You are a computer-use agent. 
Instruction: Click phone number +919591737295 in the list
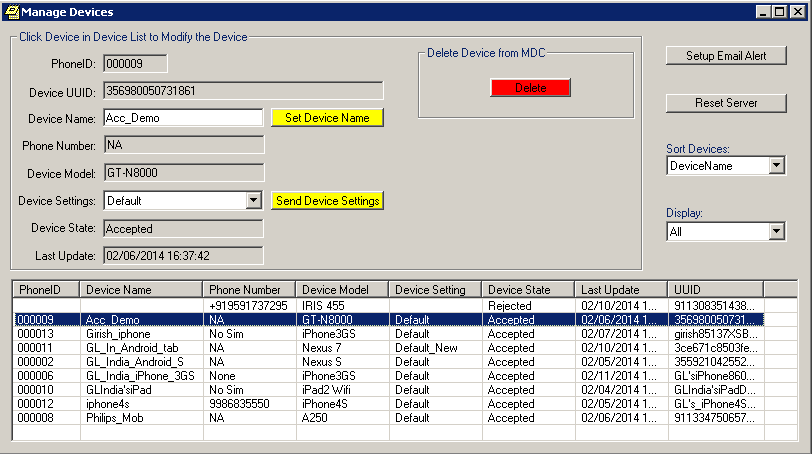[248, 306]
